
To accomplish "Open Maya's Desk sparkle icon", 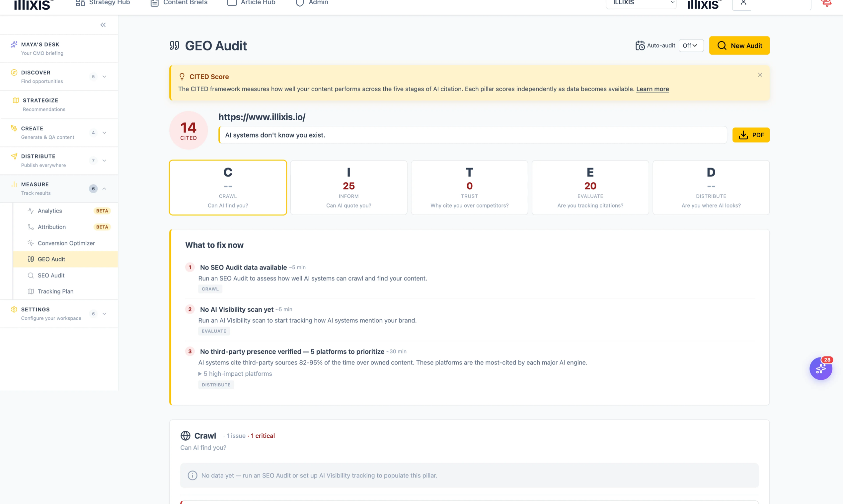I will click(x=14, y=44).
